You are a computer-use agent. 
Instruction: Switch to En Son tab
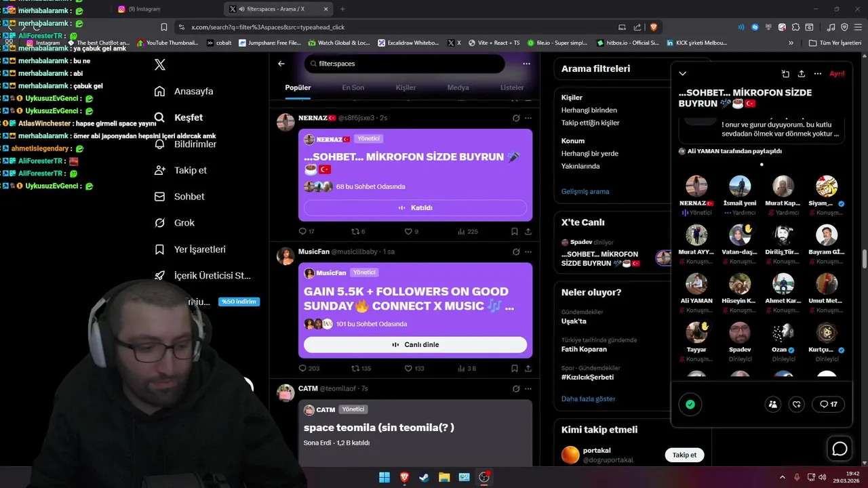click(353, 88)
